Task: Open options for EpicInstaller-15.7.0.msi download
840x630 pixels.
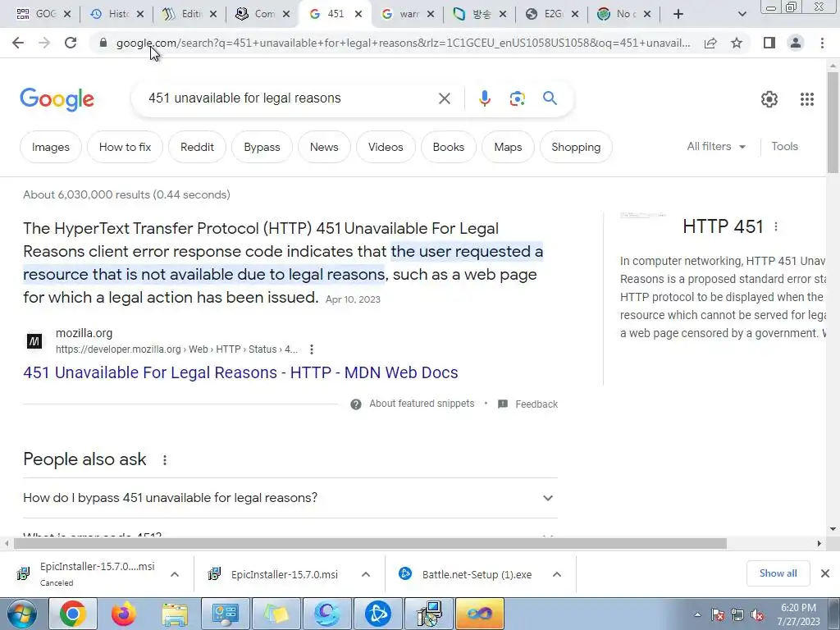Action: pyautogui.click(x=366, y=574)
